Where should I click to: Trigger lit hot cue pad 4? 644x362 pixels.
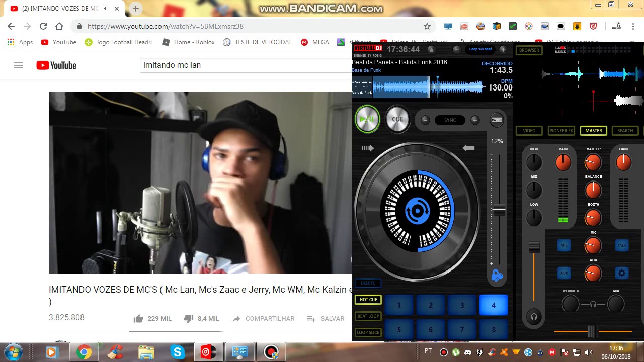[x=494, y=305]
